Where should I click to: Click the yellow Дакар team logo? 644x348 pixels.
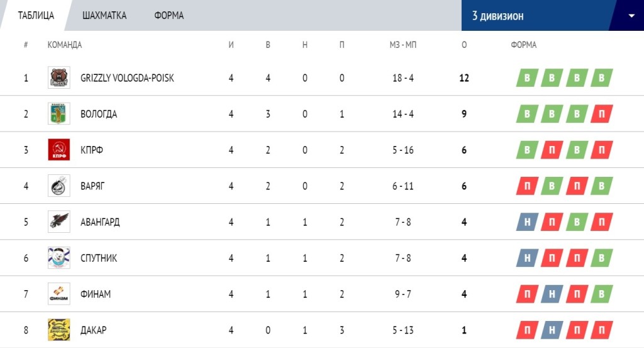click(58, 330)
